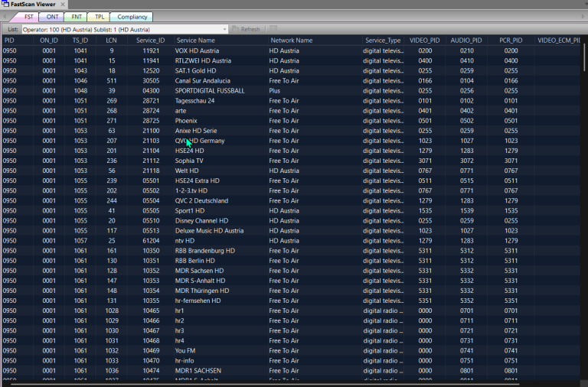Sort by the TS_ID column header

coord(80,40)
